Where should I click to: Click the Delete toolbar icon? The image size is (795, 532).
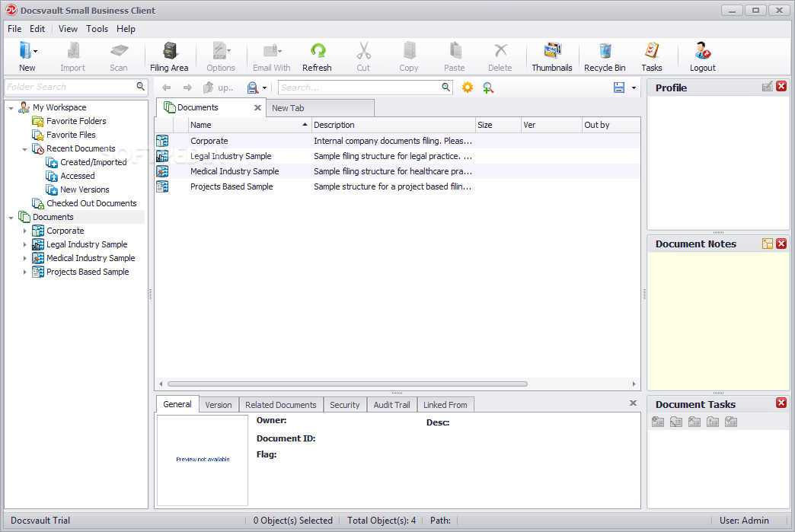pyautogui.click(x=500, y=51)
